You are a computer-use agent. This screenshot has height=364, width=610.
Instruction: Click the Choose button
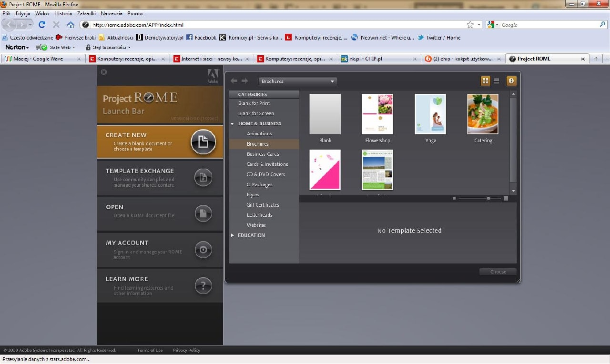click(498, 272)
